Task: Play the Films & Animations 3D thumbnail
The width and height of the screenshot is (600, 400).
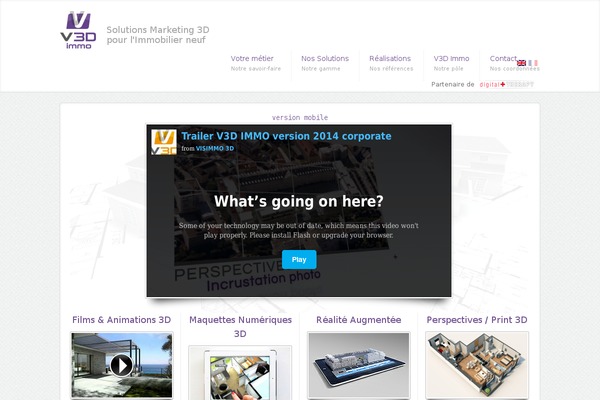Action: pos(122,365)
